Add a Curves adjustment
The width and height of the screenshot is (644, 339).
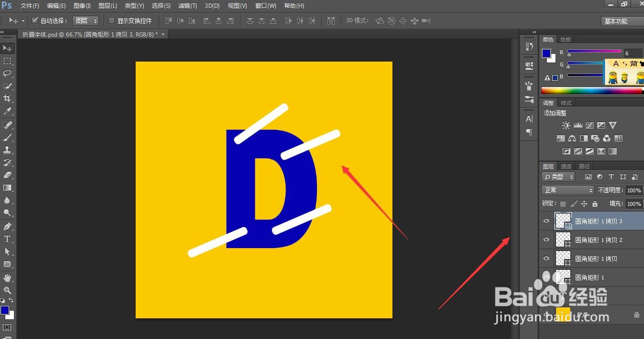click(589, 125)
